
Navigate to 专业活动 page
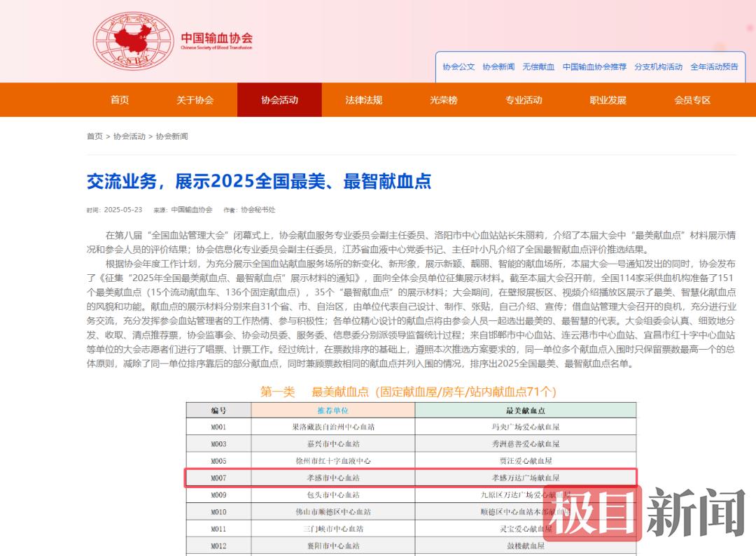(x=524, y=100)
